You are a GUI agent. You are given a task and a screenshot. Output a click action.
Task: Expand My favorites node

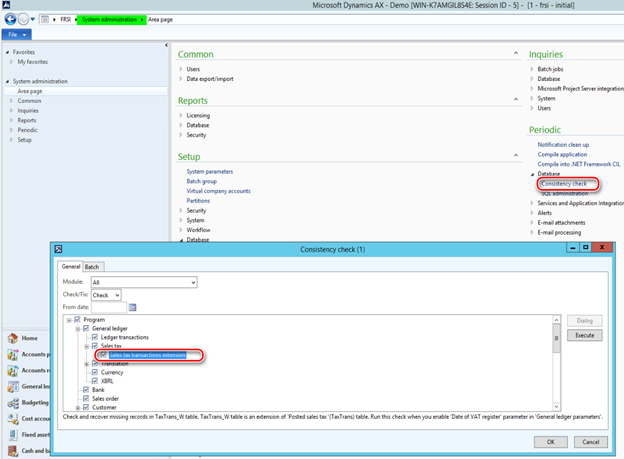12,62
